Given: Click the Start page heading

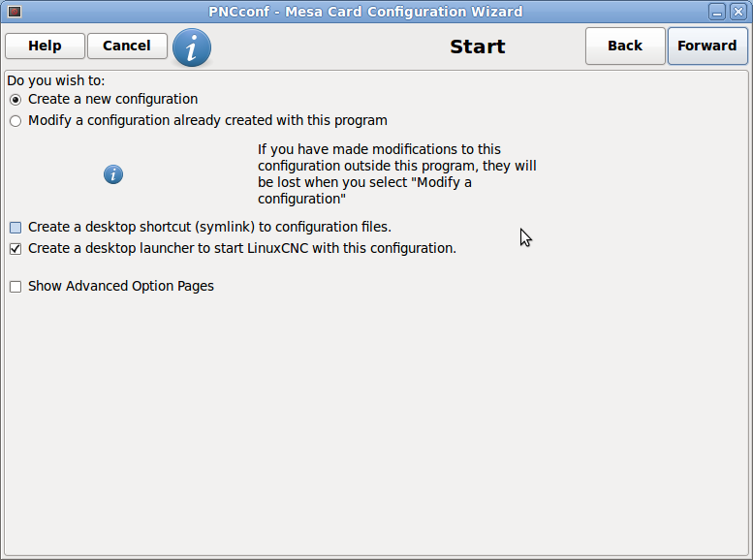Looking at the screenshot, I should (x=478, y=47).
